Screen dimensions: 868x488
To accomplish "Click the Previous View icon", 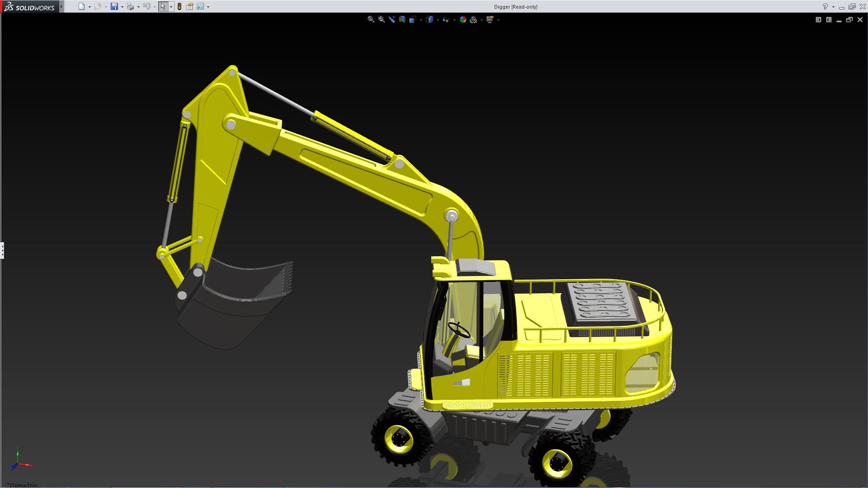I will point(392,19).
